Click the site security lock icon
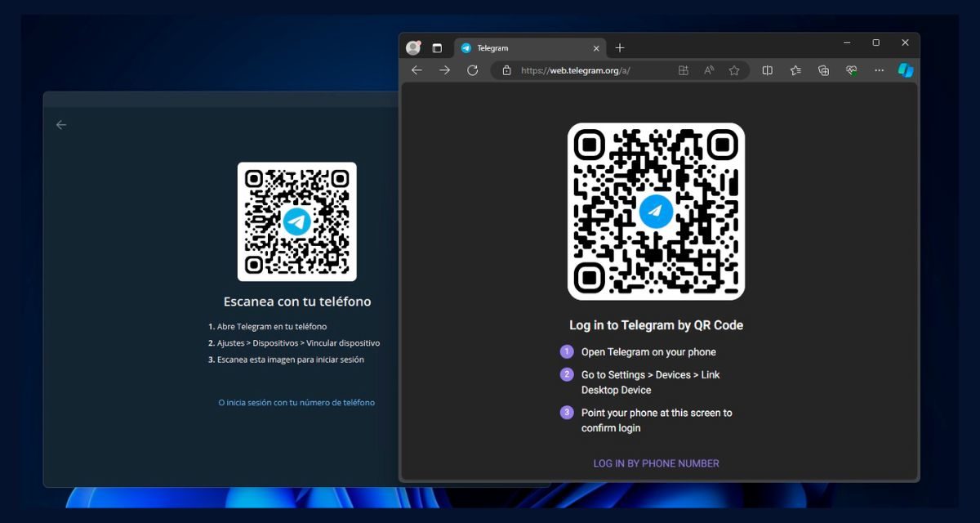 (507, 71)
